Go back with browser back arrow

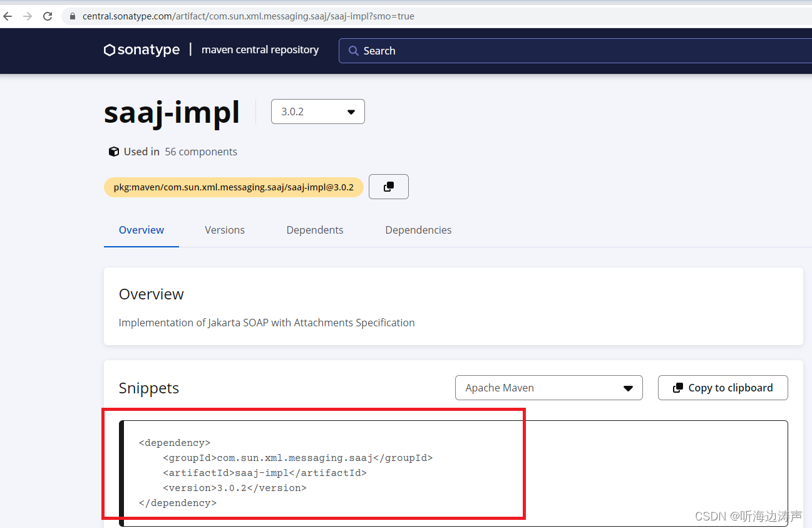click(x=8, y=16)
